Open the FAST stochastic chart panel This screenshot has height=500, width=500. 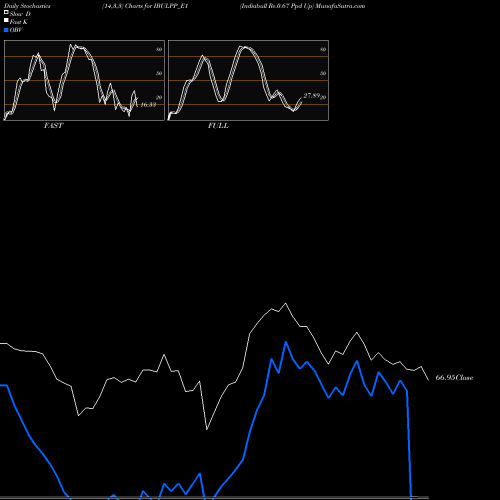(x=84, y=80)
